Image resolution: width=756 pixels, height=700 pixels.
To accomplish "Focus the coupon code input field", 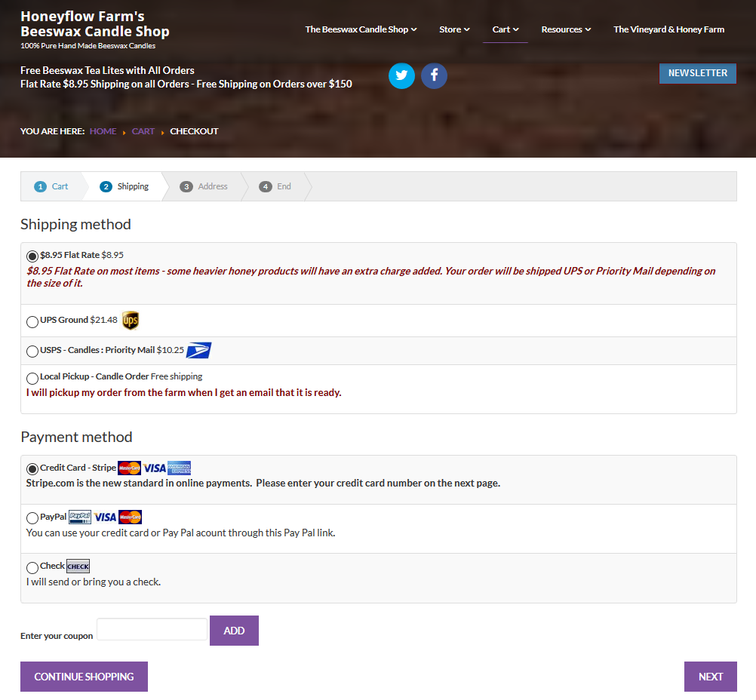I will point(152,629).
